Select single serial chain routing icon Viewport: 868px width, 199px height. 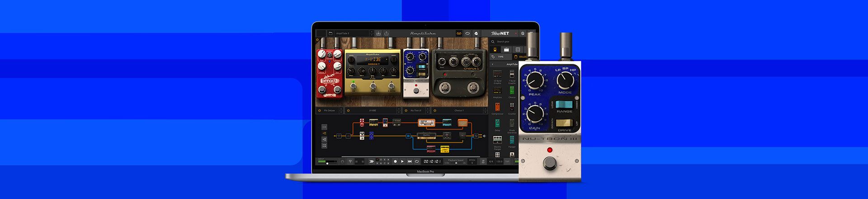coord(324,127)
